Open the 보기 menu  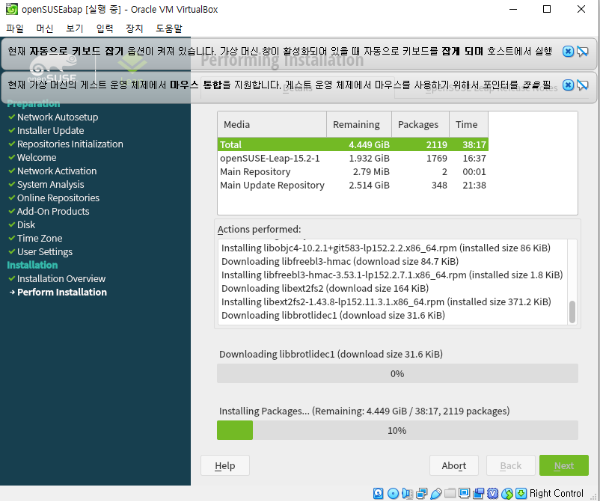pos(75,28)
